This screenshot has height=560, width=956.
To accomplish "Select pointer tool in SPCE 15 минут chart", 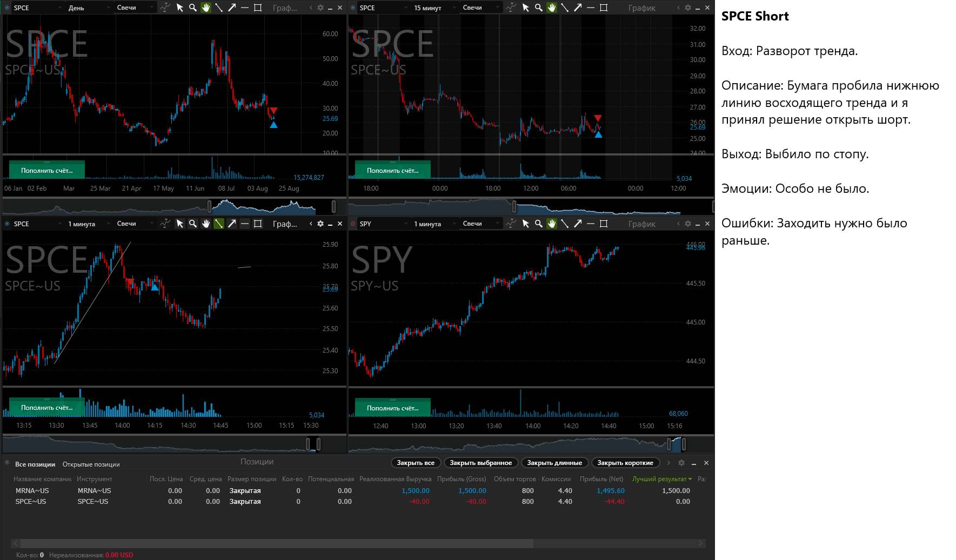I will pos(526,8).
